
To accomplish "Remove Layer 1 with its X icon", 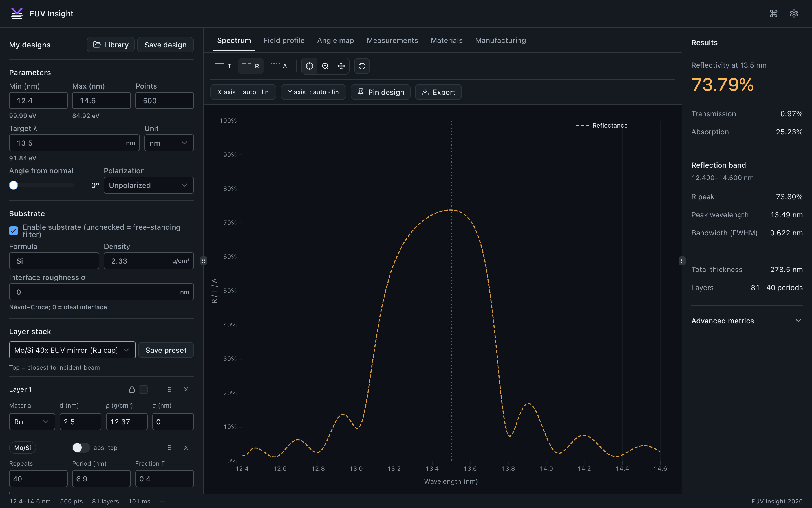I will coord(186,389).
